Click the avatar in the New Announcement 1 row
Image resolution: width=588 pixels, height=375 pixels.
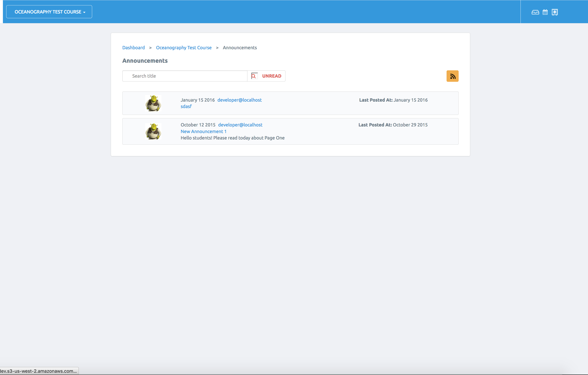click(153, 131)
